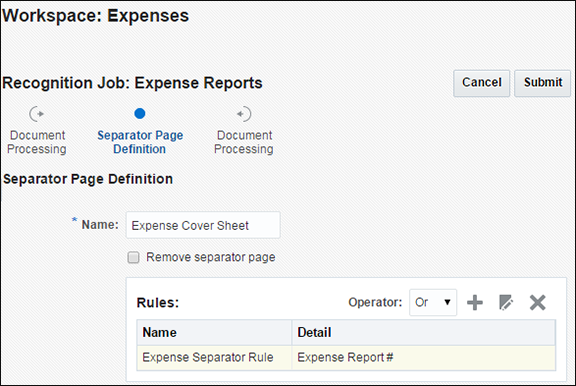The height and width of the screenshot is (386, 576).
Task: Click the separator page Name field
Action: (203, 225)
